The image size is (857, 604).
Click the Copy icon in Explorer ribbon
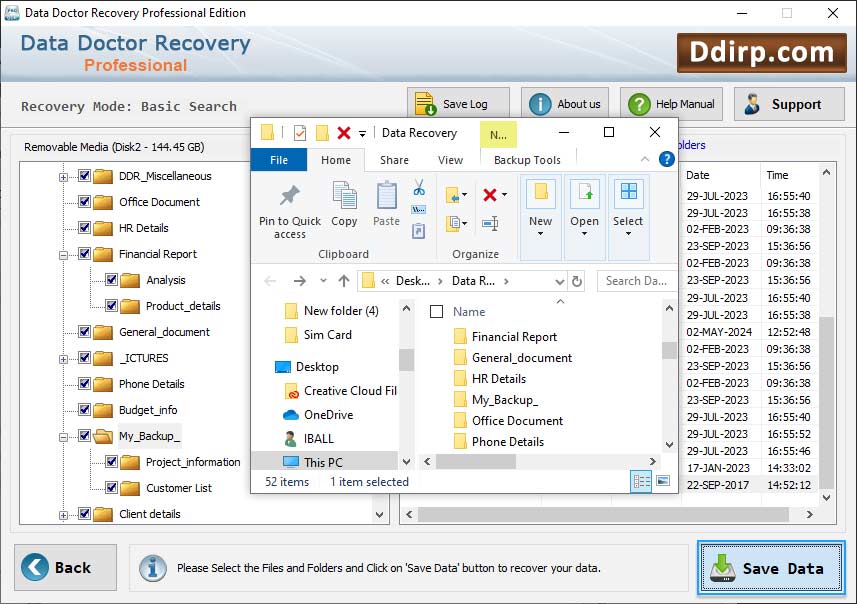click(344, 204)
